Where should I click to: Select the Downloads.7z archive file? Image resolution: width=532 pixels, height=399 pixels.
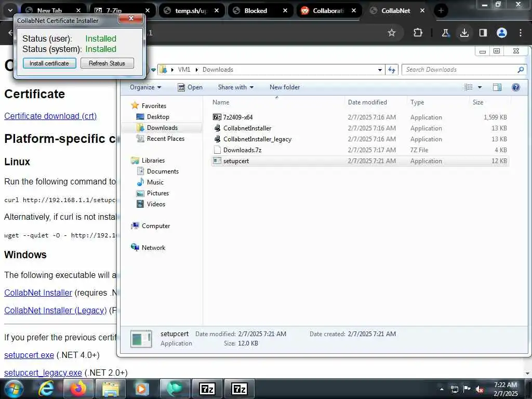[x=242, y=150]
